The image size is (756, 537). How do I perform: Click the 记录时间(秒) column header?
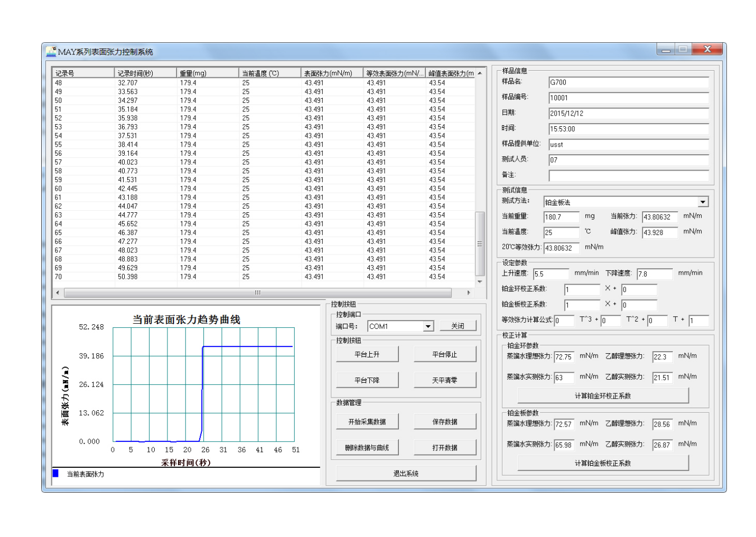click(145, 73)
